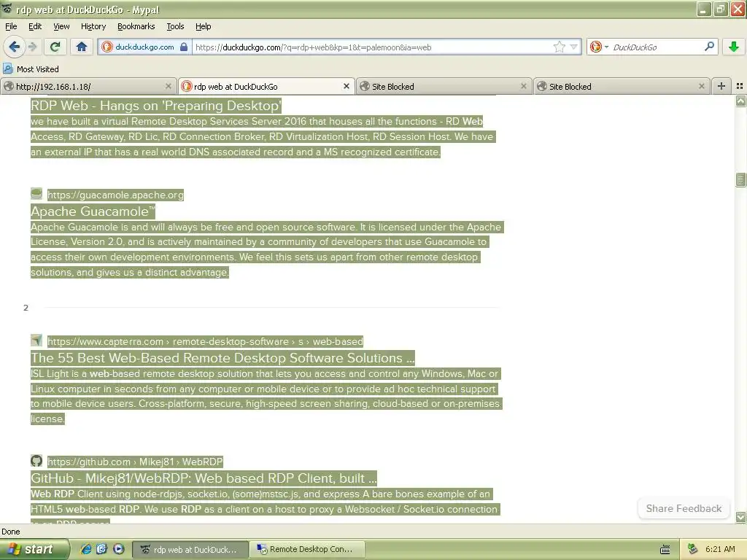Screen dimensions: 747x560
Task: Open the Windows Start menu
Action: click(x=34, y=549)
